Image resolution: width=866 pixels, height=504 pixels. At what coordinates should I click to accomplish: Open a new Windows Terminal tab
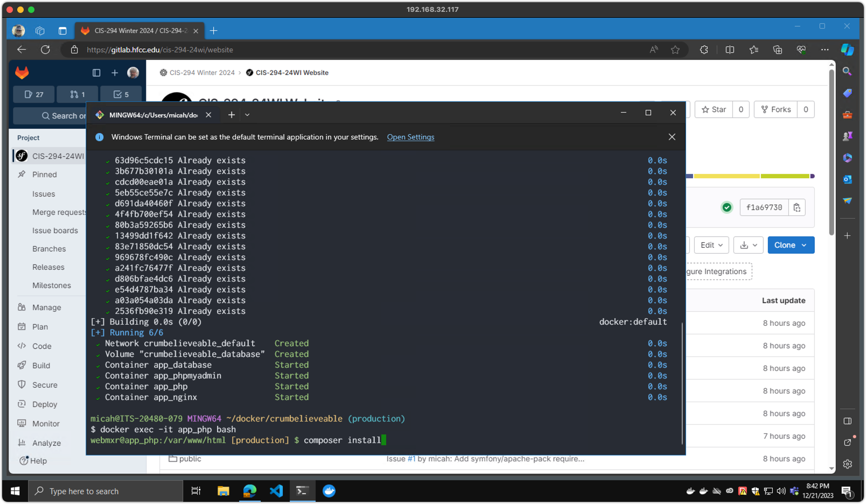[231, 114]
